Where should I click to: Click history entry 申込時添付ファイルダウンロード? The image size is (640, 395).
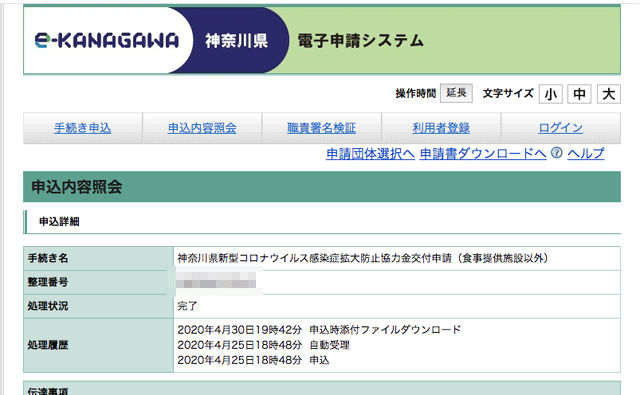(x=385, y=330)
